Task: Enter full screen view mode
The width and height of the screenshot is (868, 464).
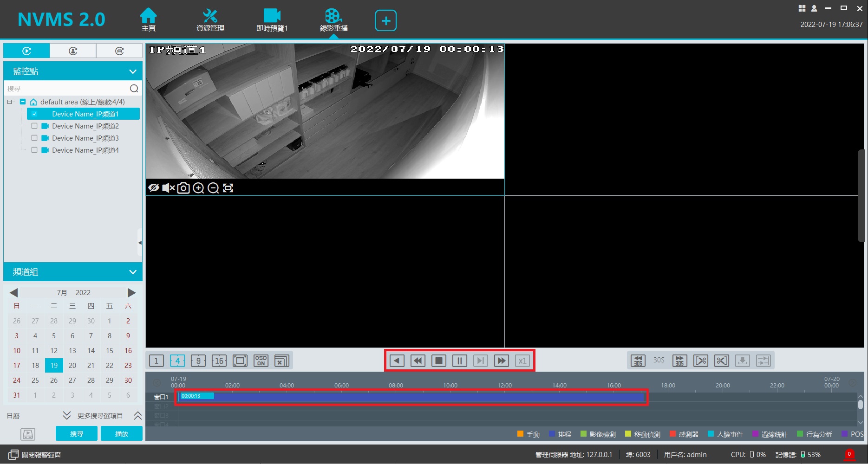Action: [240, 361]
